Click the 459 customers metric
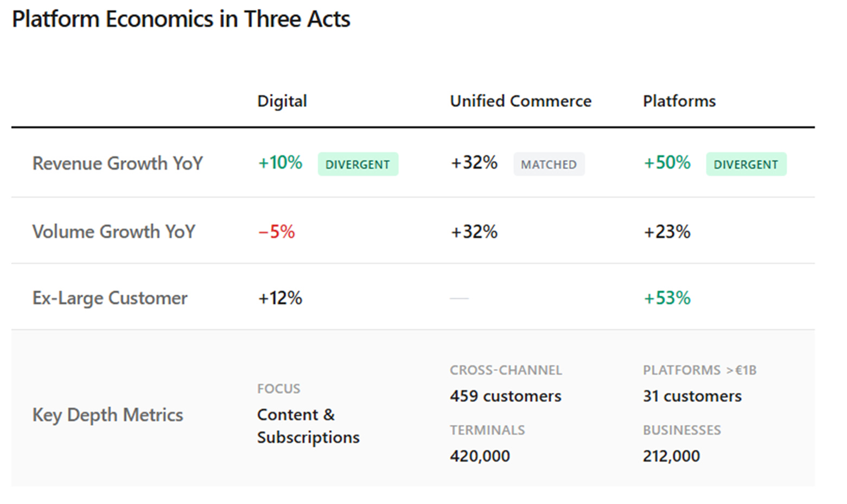847x504 pixels. (x=505, y=396)
